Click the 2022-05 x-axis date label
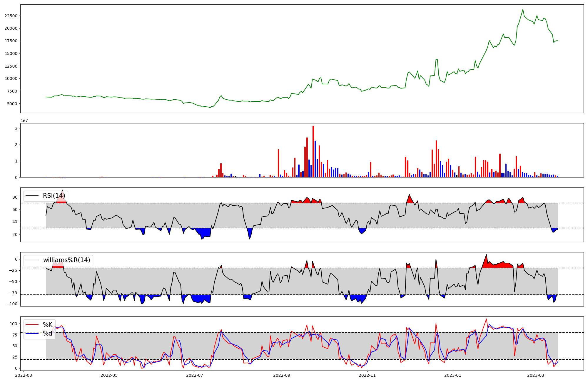This screenshot has height=382, width=588. tap(109, 375)
